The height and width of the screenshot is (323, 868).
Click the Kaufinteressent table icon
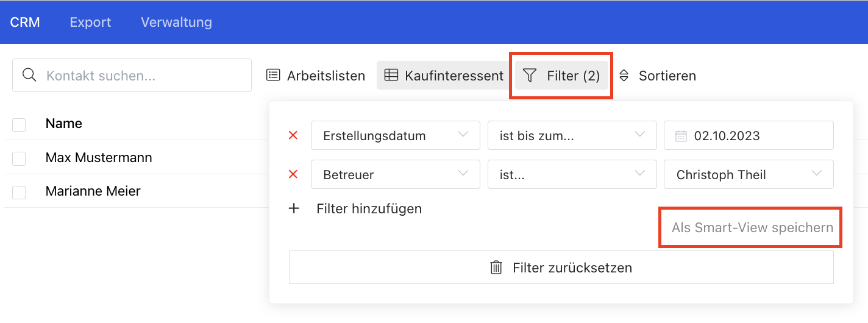pos(391,76)
